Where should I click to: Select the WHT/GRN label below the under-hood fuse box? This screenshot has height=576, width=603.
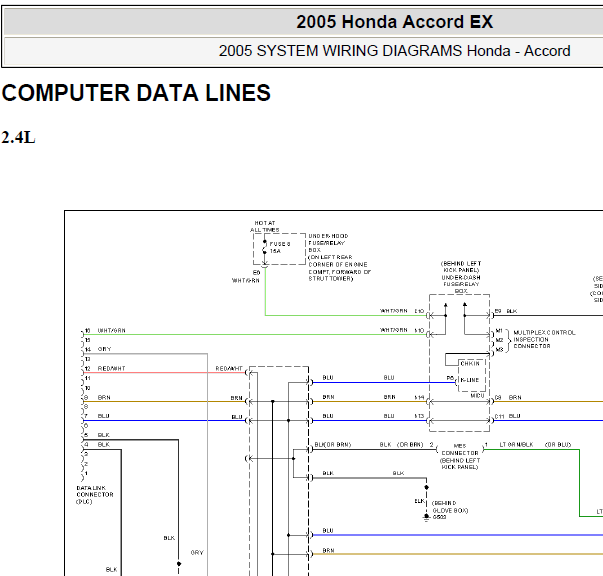click(246, 280)
